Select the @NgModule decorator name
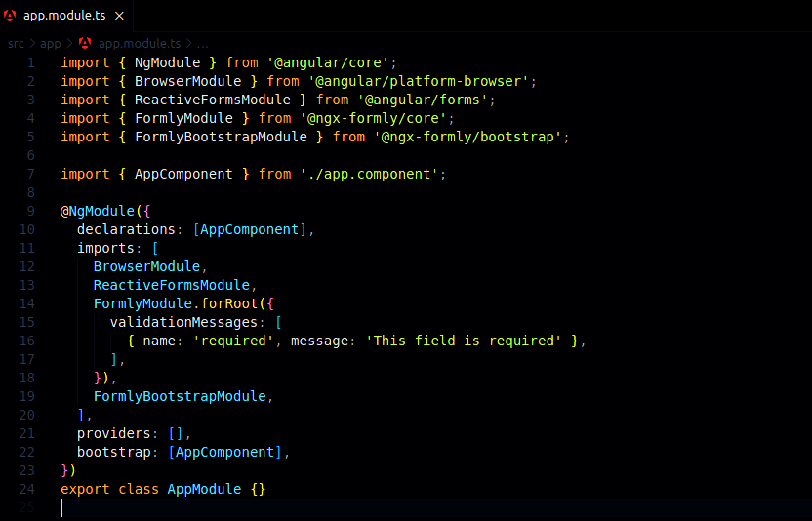This screenshot has height=521, width=812. (98, 211)
